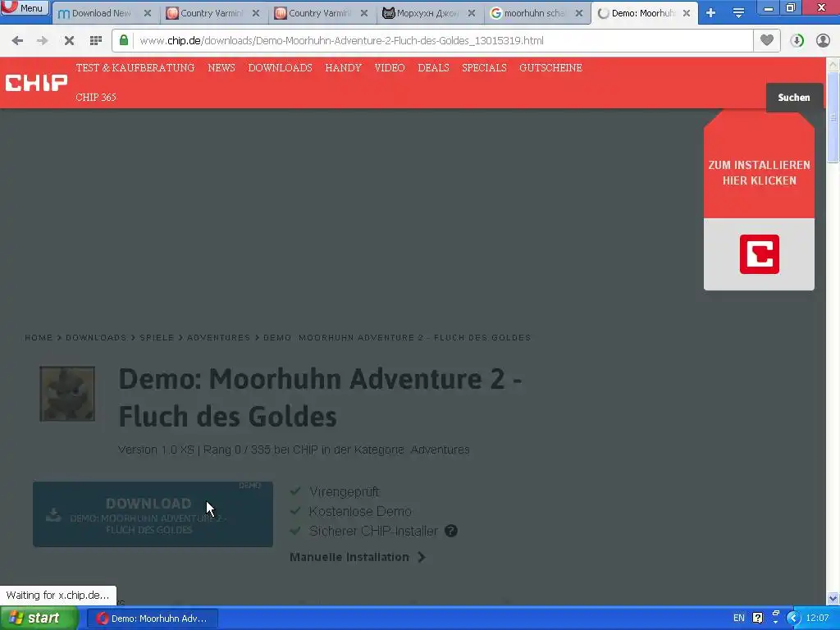Go to Spiele breadcrumb
The height and width of the screenshot is (630, 840).
click(x=157, y=337)
